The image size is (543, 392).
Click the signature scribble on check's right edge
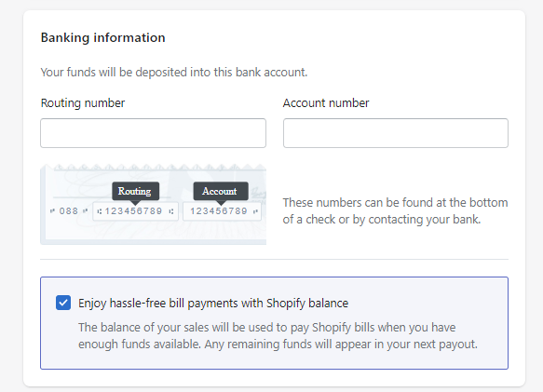(259, 195)
